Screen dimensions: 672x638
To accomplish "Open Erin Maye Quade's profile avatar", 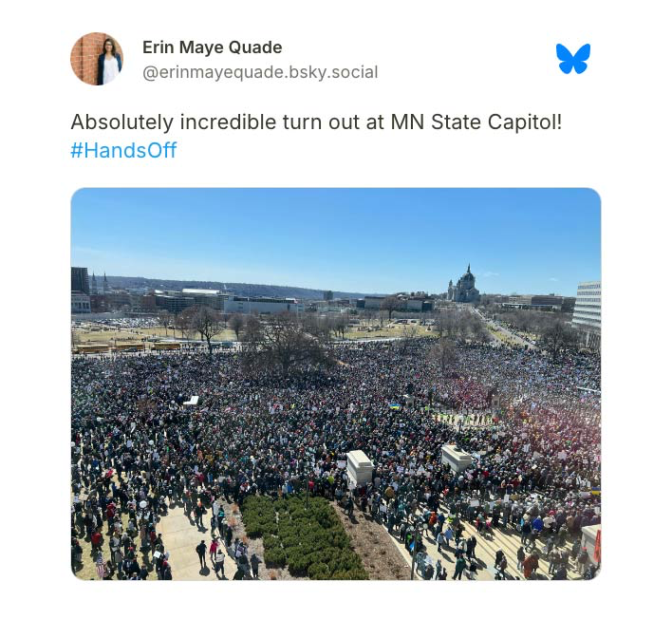I will [97, 59].
